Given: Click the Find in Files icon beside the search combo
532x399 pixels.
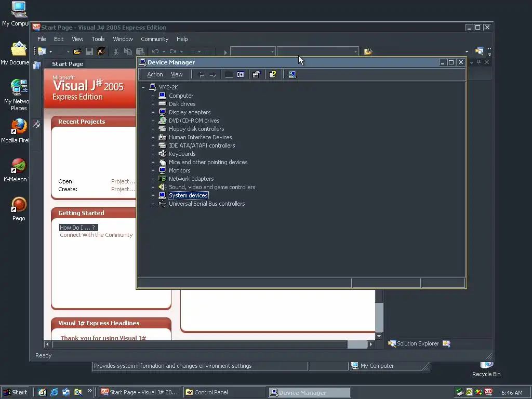Looking at the screenshot, I should (x=368, y=51).
